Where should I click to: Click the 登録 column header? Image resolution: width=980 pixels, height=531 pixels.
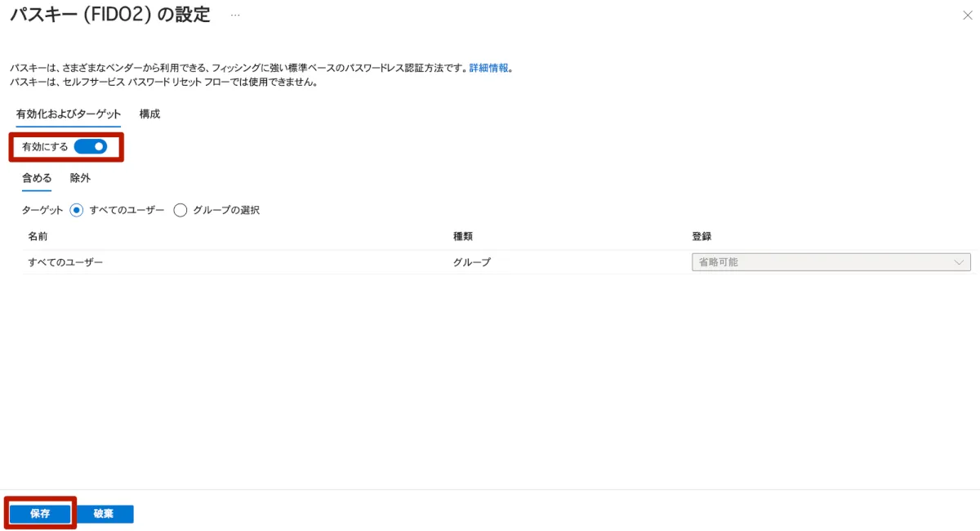pyautogui.click(x=702, y=236)
